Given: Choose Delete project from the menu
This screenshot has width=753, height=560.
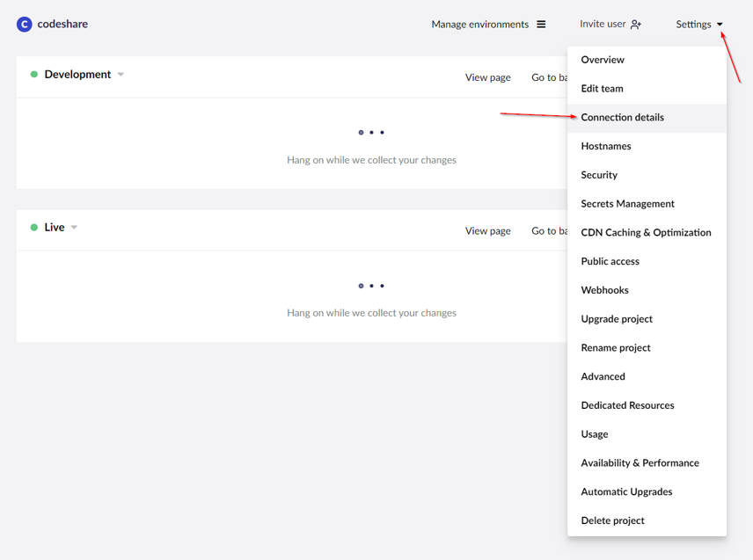Looking at the screenshot, I should pos(612,520).
